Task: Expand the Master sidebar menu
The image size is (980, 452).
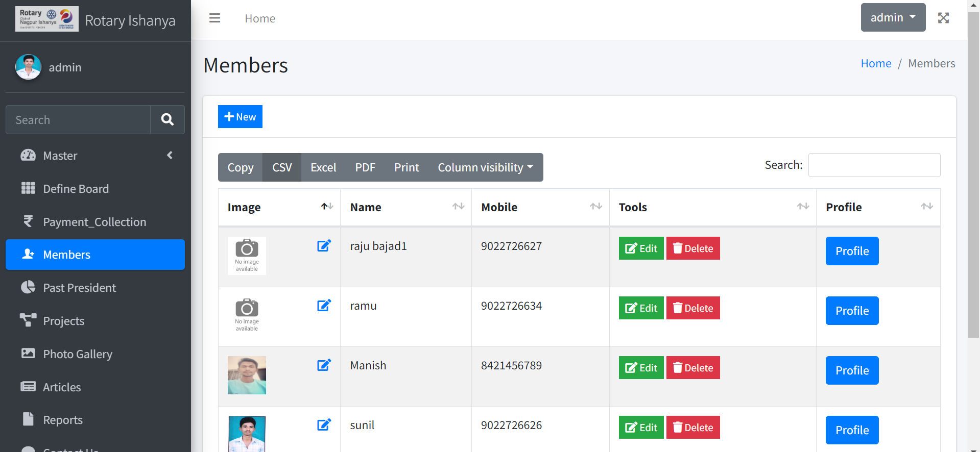Action: click(x=95, y=156)
